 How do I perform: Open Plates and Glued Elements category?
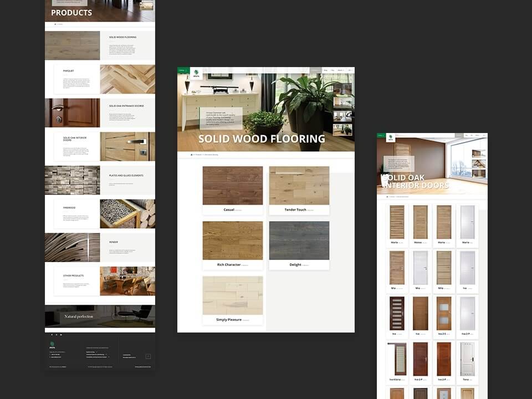coord(100,180)
